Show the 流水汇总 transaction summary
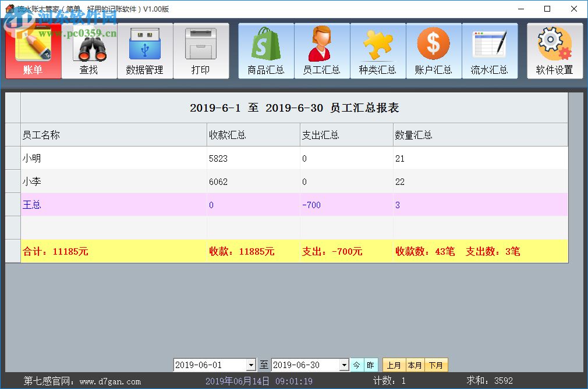 [x=490, y=51]
